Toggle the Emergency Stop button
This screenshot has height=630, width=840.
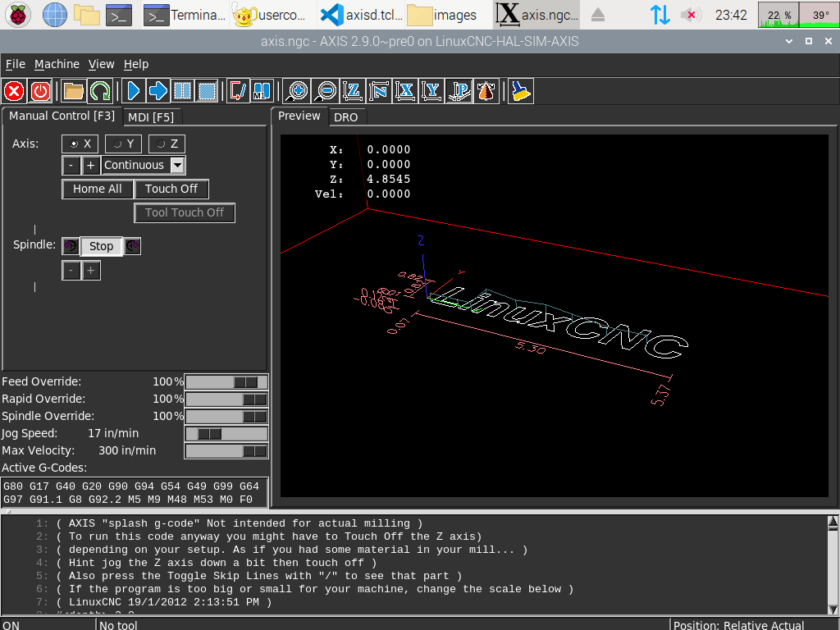[14, 91]
